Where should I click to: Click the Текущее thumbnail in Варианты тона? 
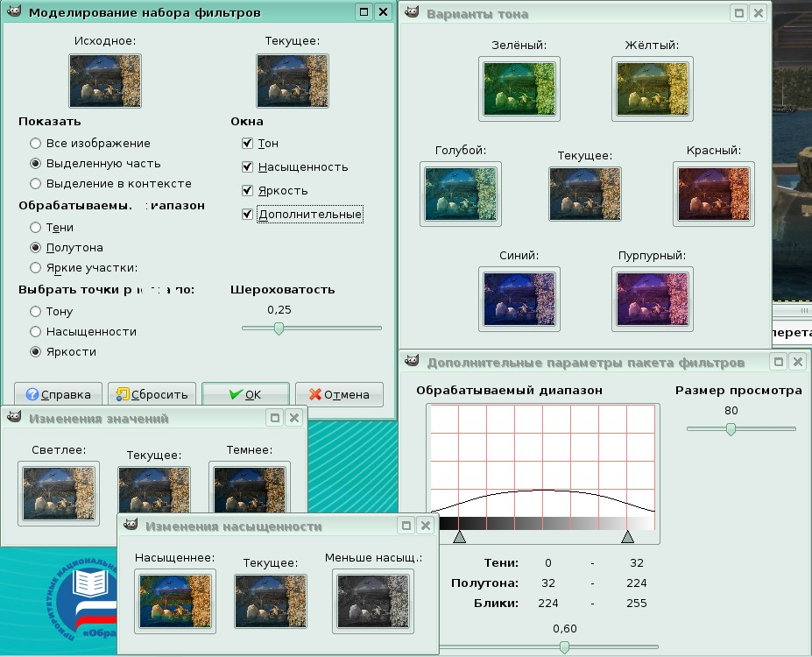(x=585, y=194)
